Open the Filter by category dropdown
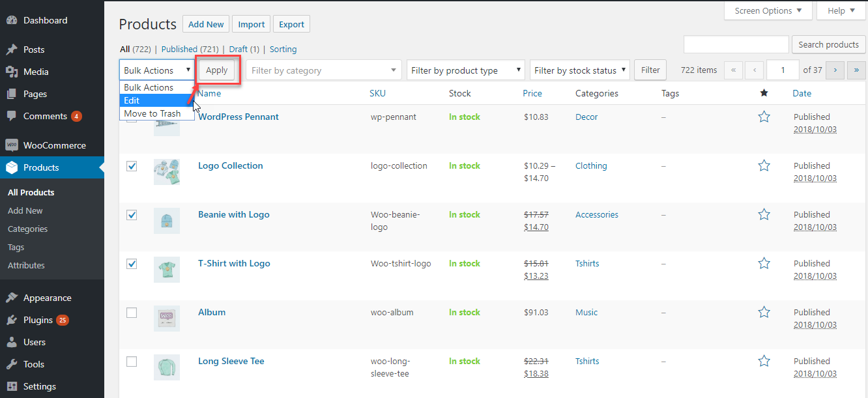 [x=324, y=70]
